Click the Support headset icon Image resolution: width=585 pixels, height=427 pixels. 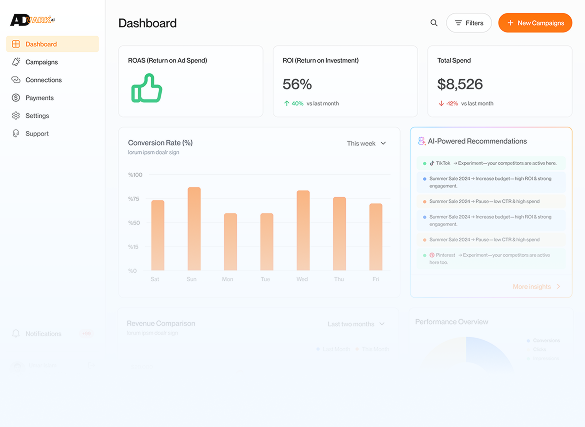click(x=16, y=134)
